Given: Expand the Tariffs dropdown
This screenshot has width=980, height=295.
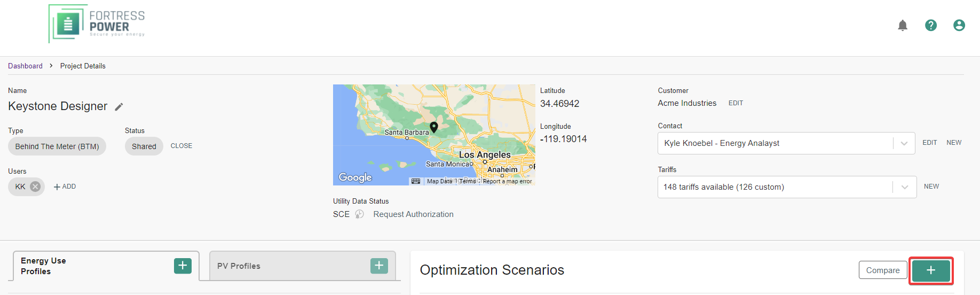Looking at the screenshot, I should click(905, 187).
